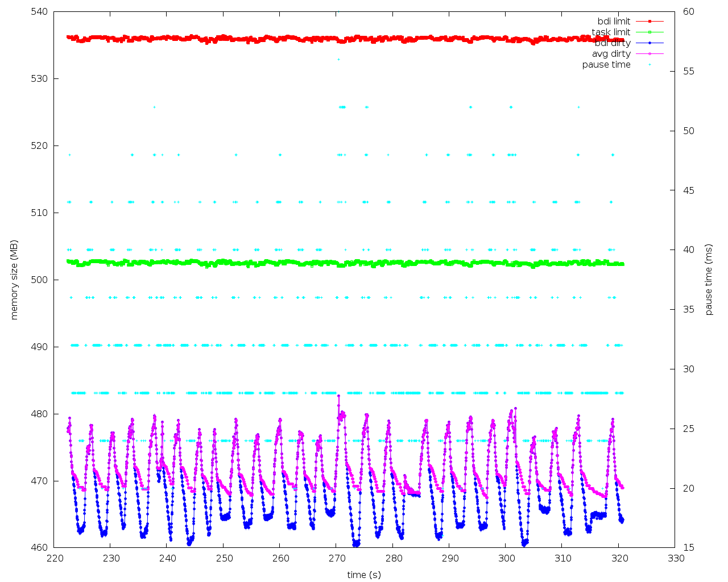Screen dimensions: 728x582
Task: Click the blue bdi dirty legend line sample
Action: [650, 43]
